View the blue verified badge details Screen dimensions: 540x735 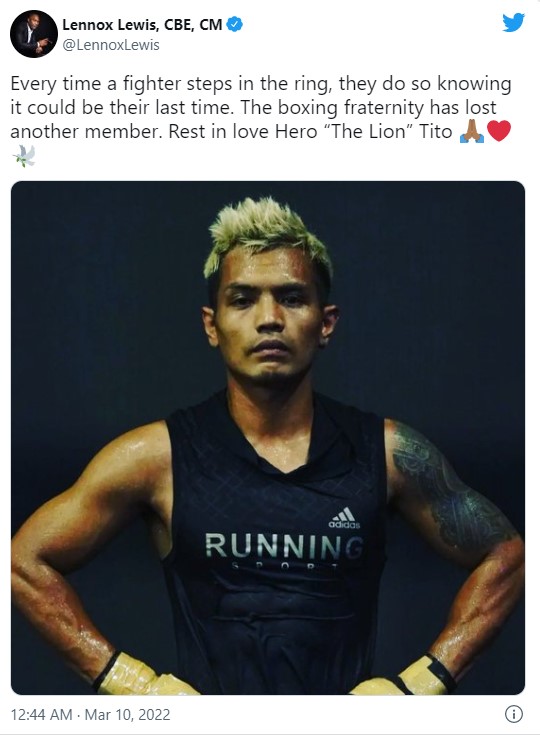[x=234, y=24]
